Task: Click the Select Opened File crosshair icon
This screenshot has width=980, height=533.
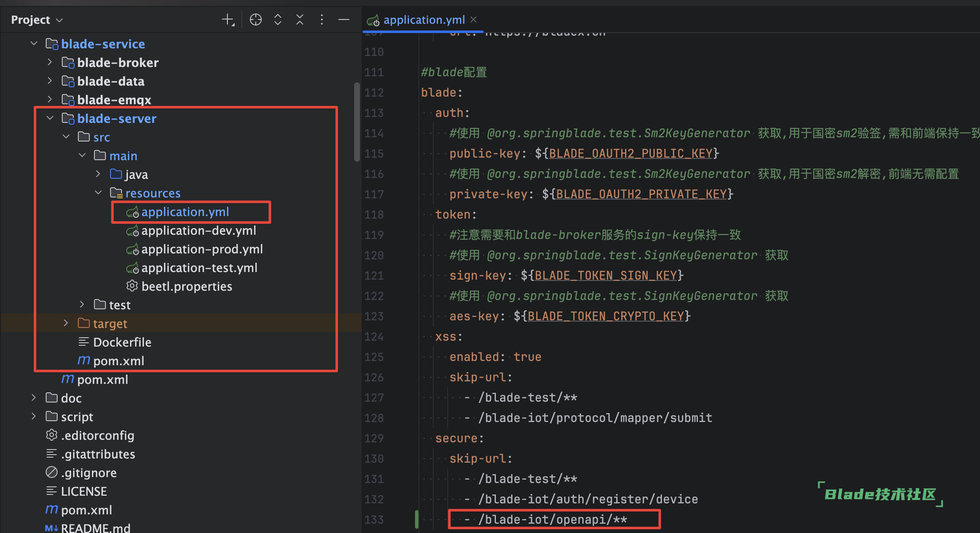Action: 255,19
